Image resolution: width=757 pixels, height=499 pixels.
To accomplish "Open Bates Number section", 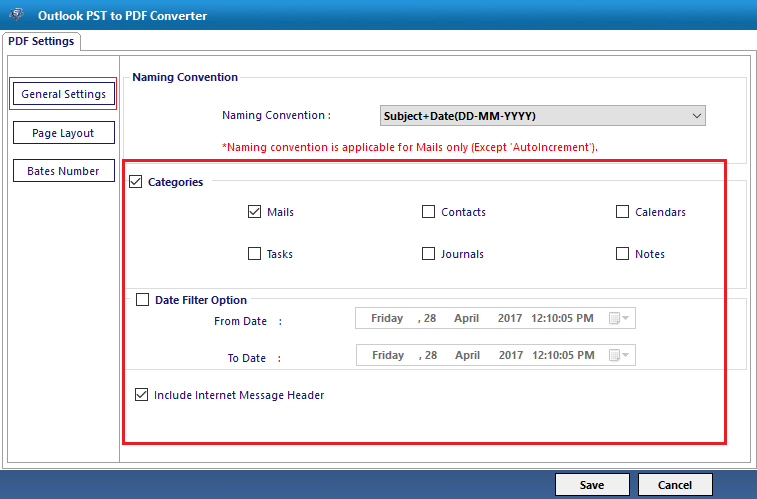I will 64,171.
